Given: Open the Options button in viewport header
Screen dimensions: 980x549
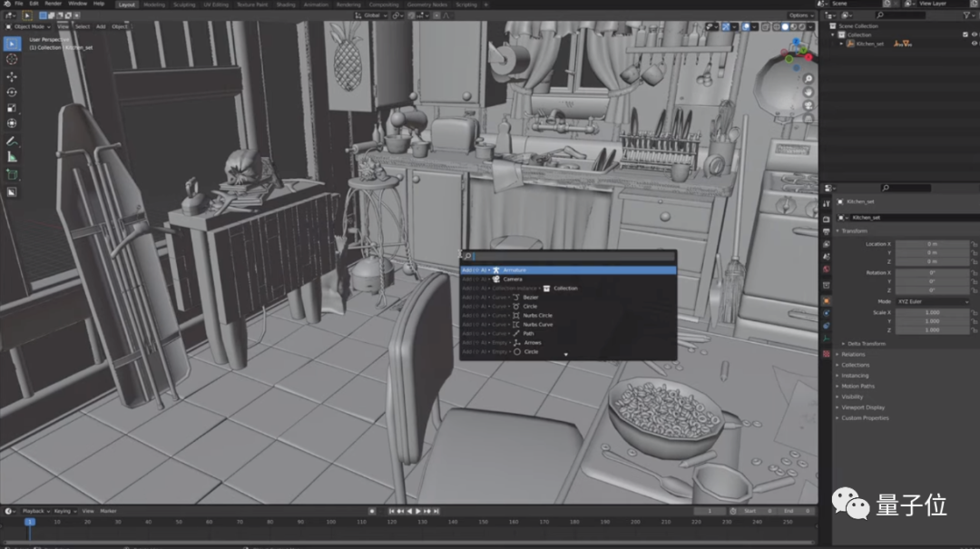Looking at the screenshot, I should (x=802, y=15).
